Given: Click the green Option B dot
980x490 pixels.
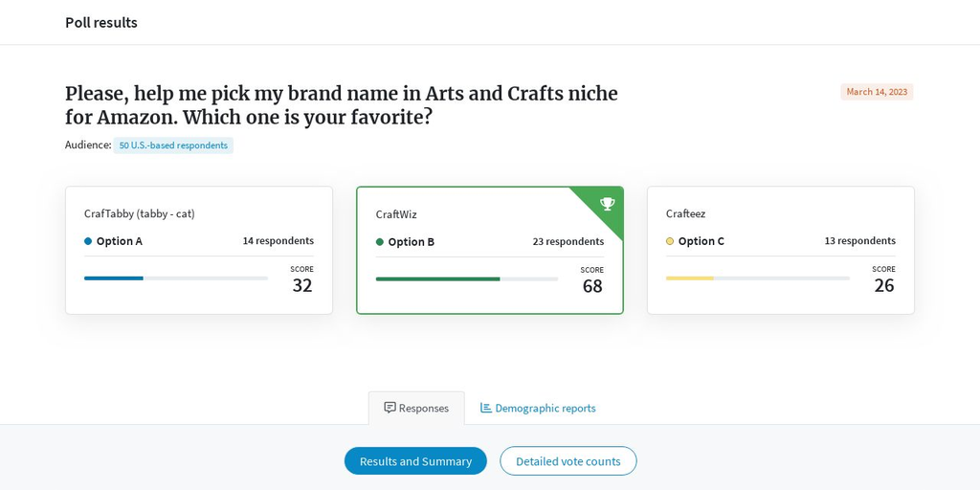Looking at the screenshot, I should [380, 242].
